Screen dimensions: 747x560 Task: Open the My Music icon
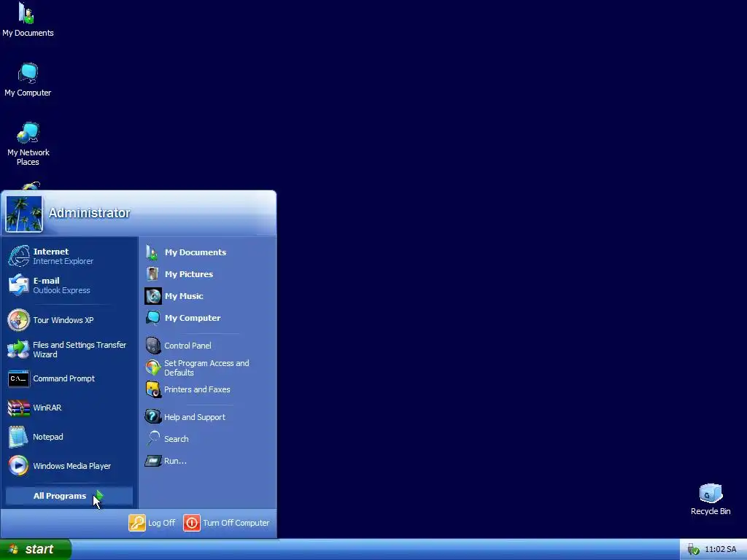pyautogui.click(x=153, y=296)
